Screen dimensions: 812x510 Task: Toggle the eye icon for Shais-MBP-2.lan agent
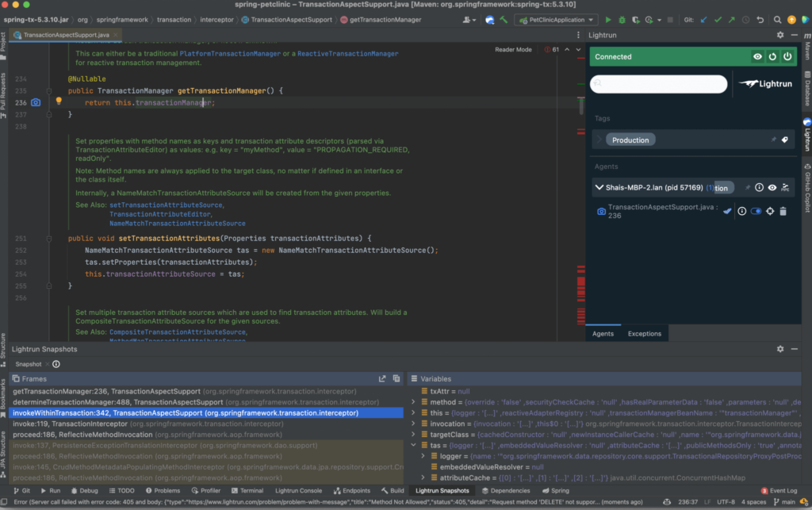[772, 187]
